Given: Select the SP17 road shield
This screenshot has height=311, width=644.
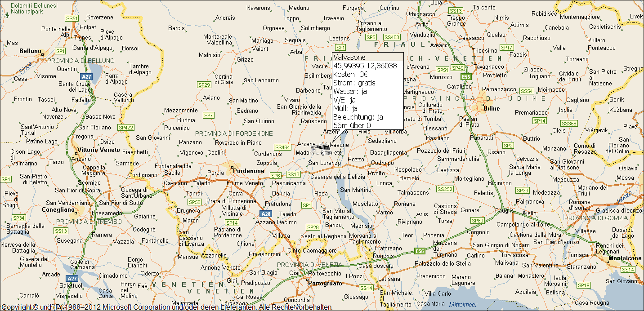Looking at the screenshot, I should tap(507, 48).
